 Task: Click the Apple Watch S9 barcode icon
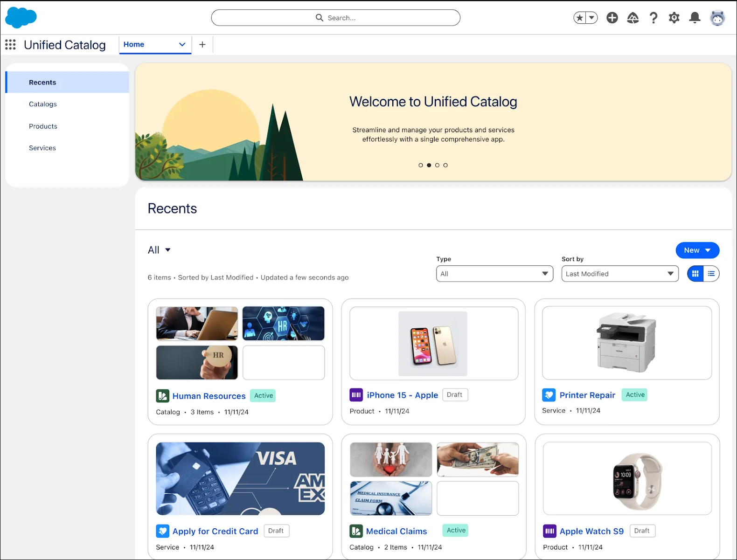click(549, 531)
